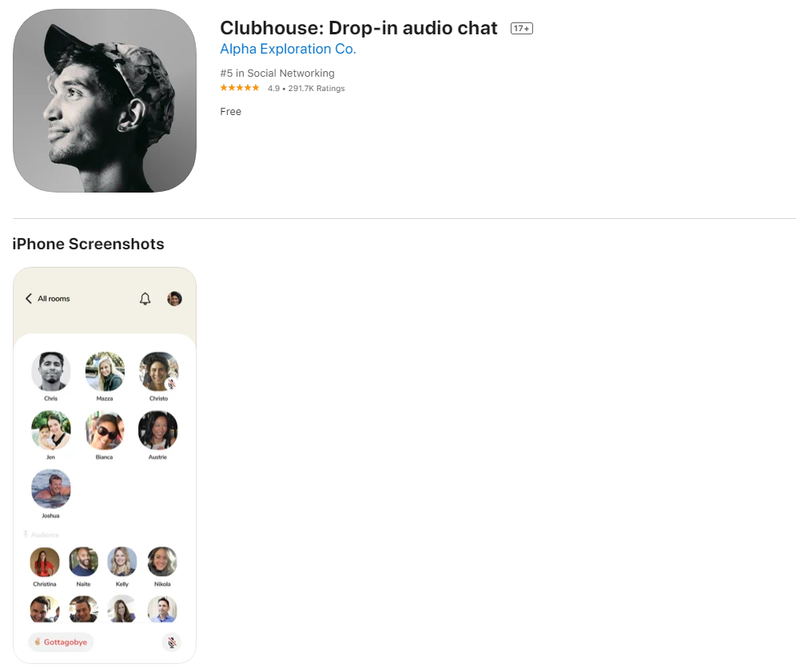Screen dimensions: 804x672
Task: Go back using the All rooms chevron
Action: point(29,298)
